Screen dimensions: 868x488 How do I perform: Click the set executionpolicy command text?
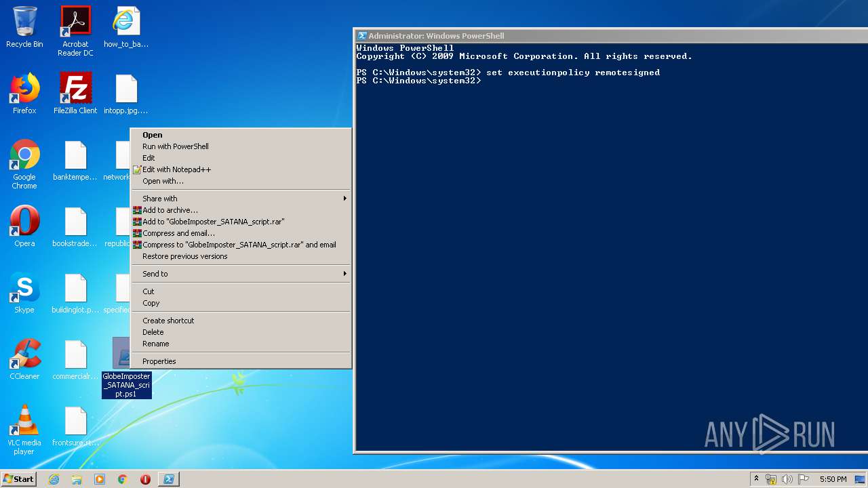tap(573, 73)
